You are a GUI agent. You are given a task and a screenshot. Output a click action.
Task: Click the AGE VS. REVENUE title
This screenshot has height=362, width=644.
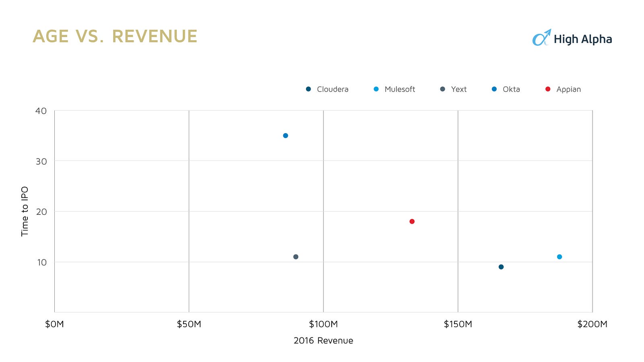click(x=115, y=36)
